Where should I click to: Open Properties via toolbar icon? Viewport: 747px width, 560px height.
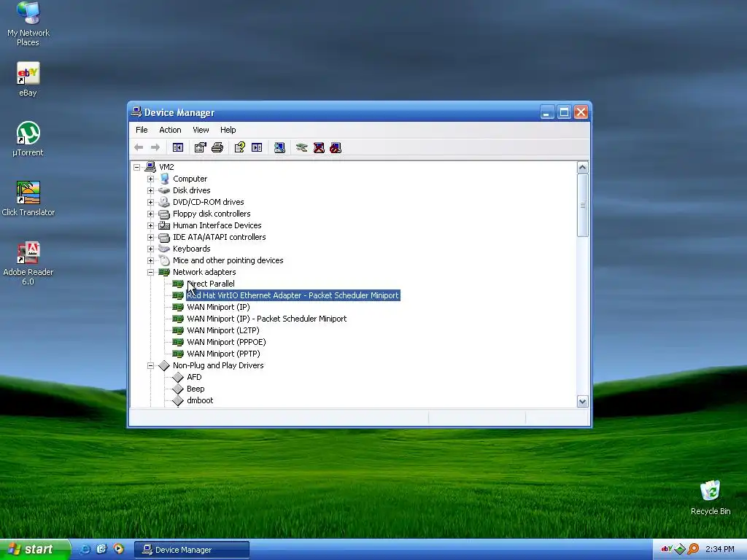(x=200, y=147)
